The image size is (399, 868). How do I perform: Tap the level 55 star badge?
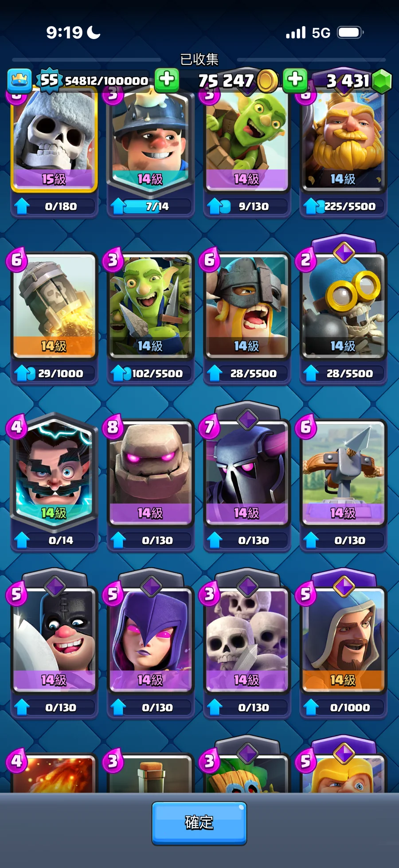pyautogui.click(x=49, y=80)
